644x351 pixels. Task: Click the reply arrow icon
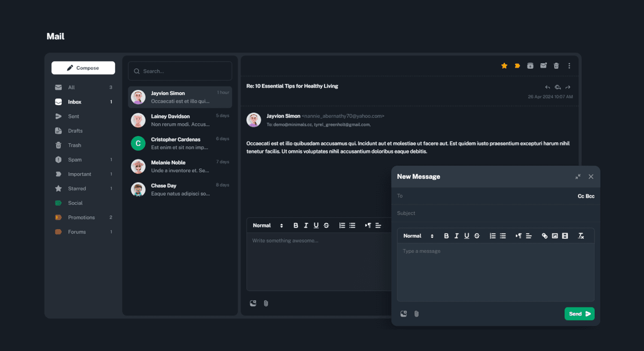pyautogui.click(x=547, y=87)
